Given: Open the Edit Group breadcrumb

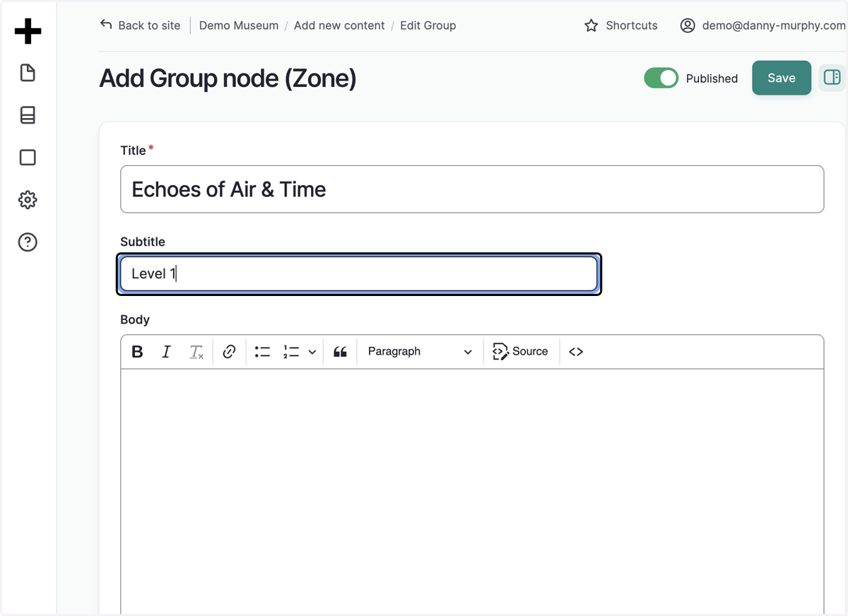Looking at the screenshot, I should click(428, 25).
